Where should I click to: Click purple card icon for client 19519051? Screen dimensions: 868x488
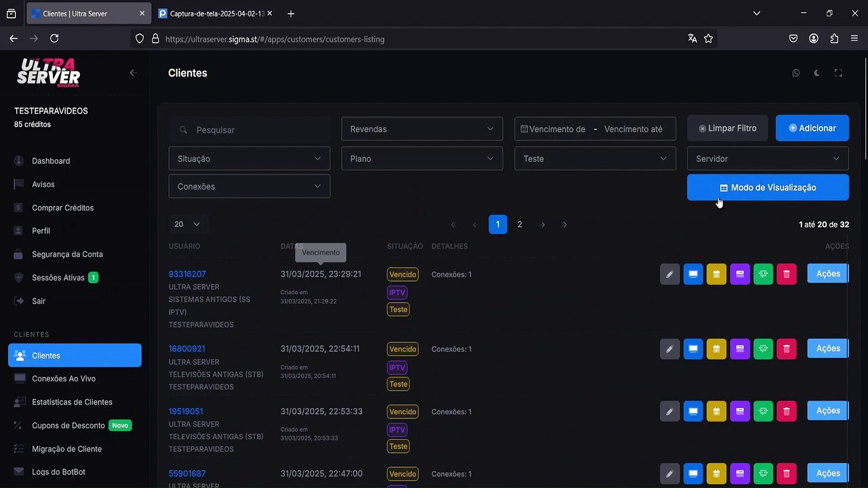tap(740, 411)
